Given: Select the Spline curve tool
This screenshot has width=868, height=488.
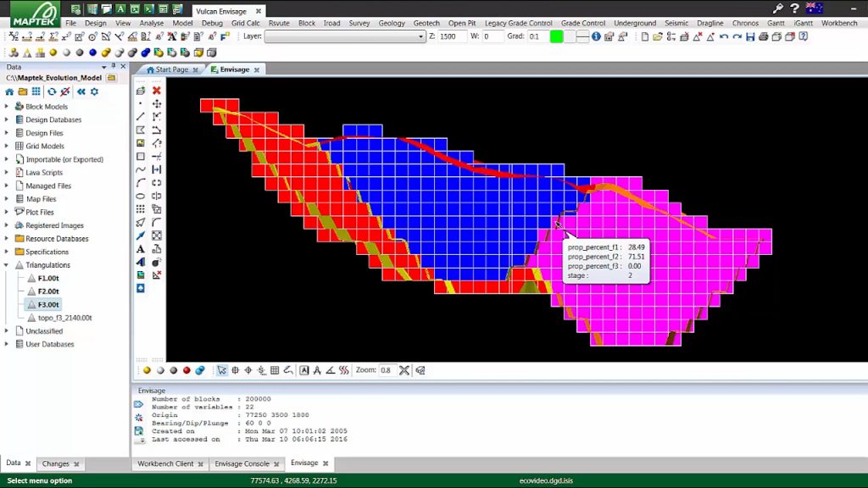Looking at the screenshot, I should pyautogui.click(x=141, y=169).
